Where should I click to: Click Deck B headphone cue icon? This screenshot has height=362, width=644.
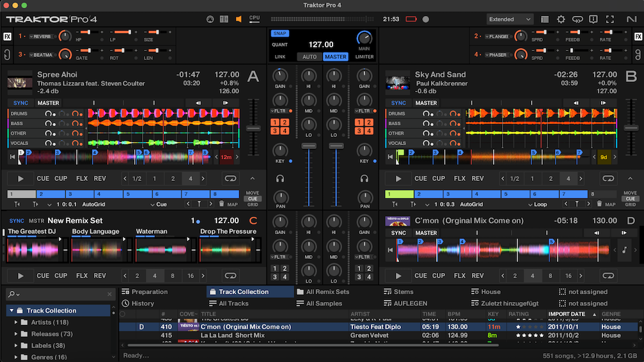click(365, 178)
